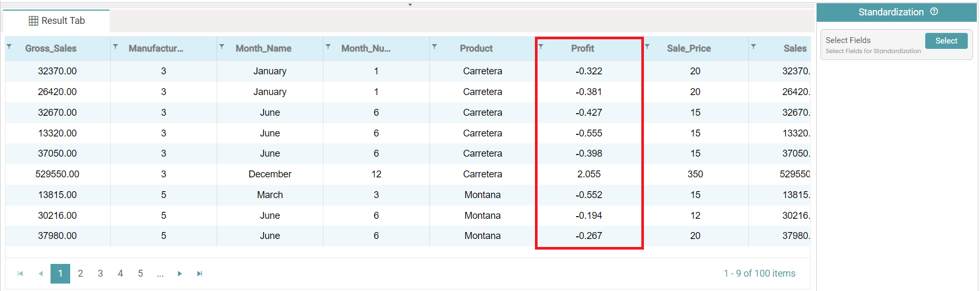Select the December row Month_Name cell

click(270, 174)
